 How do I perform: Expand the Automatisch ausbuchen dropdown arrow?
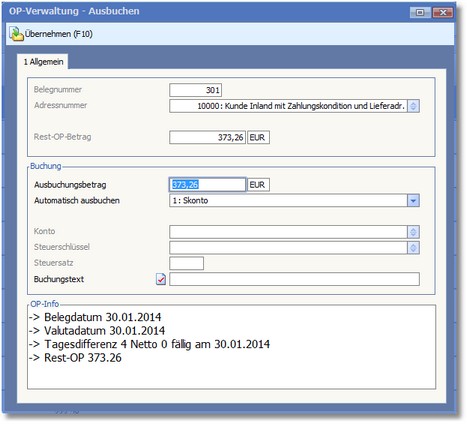(x=413, y=201)
